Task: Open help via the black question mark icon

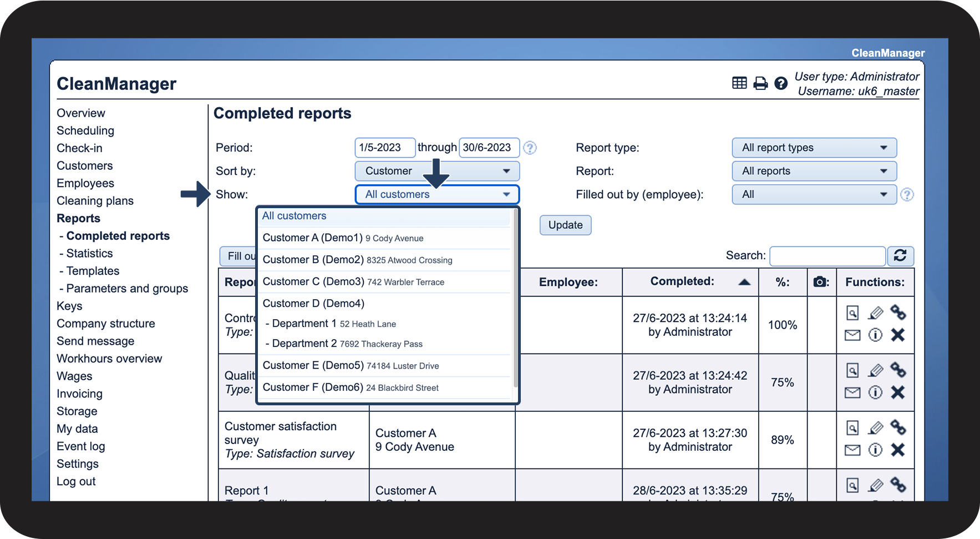Action: click(x=781, y=83)
